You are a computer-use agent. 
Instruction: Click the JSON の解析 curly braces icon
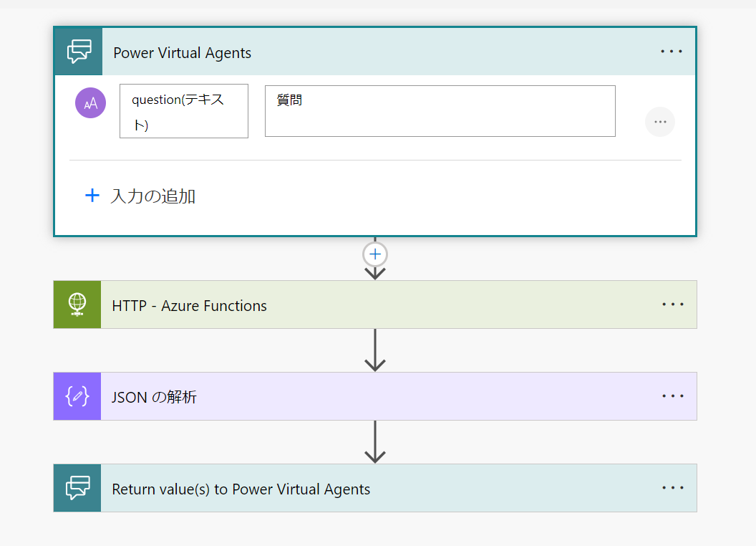77,396
